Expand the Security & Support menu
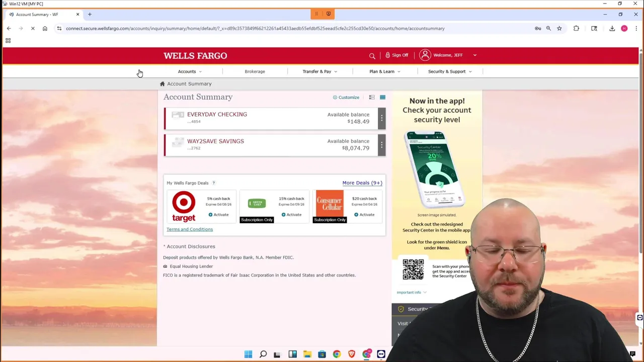Viewport: 644px width, 362px height. 450,71
